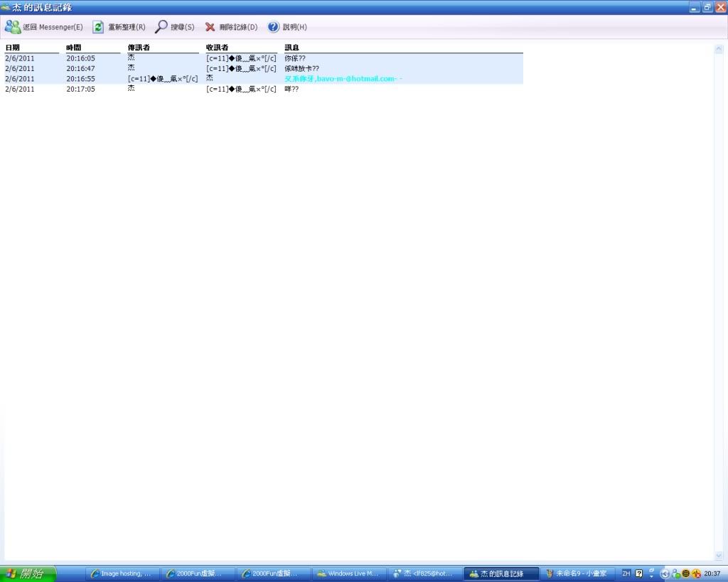This screenshot has height=582, width=728.
Task: Click the scrollbar up arrow
Action: [718, 49]
